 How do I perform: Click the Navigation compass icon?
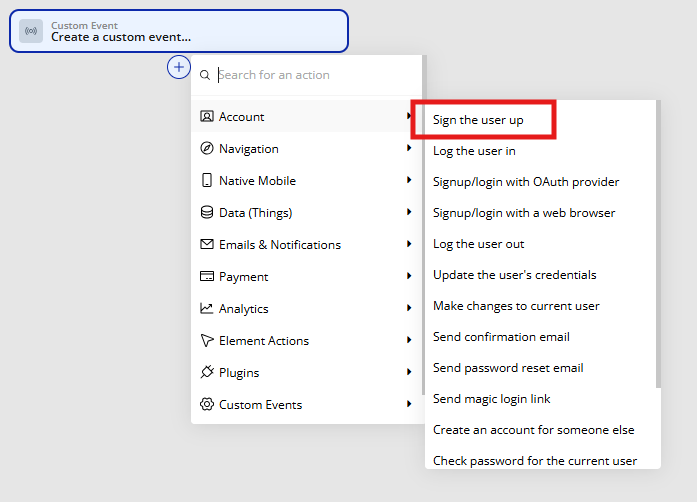[207, 149]
